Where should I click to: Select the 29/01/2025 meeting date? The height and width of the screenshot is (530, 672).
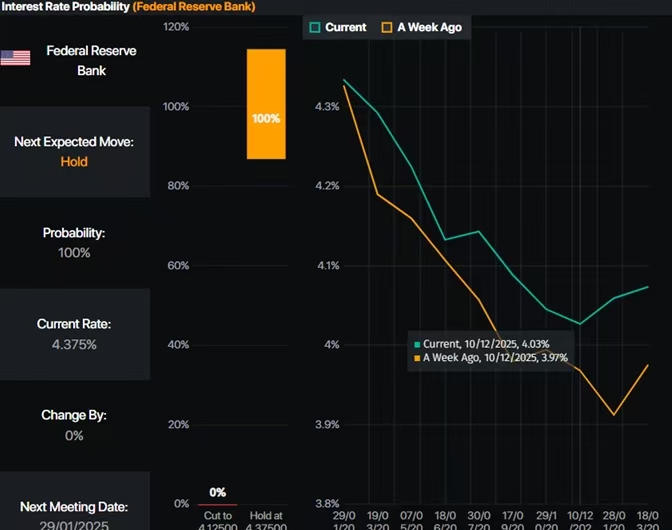pos(74,525)
